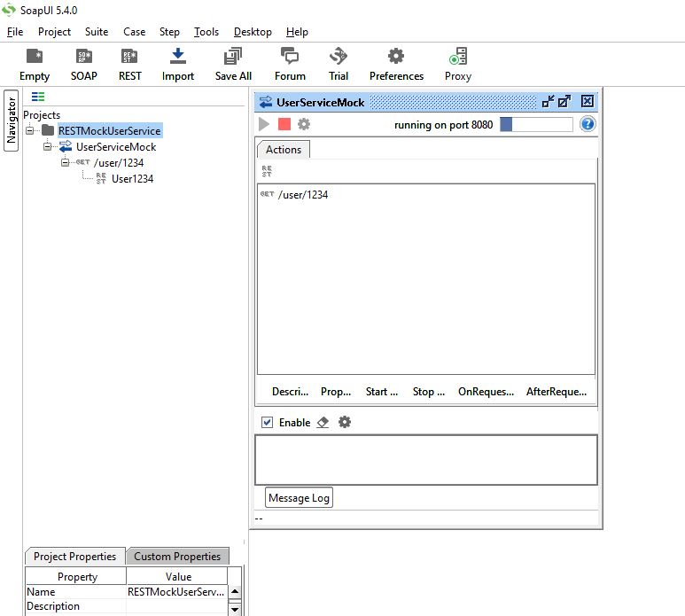Click the Import project icon
Image resolution: width=685 pixels, height=616 pixels.
coord(178,64)
